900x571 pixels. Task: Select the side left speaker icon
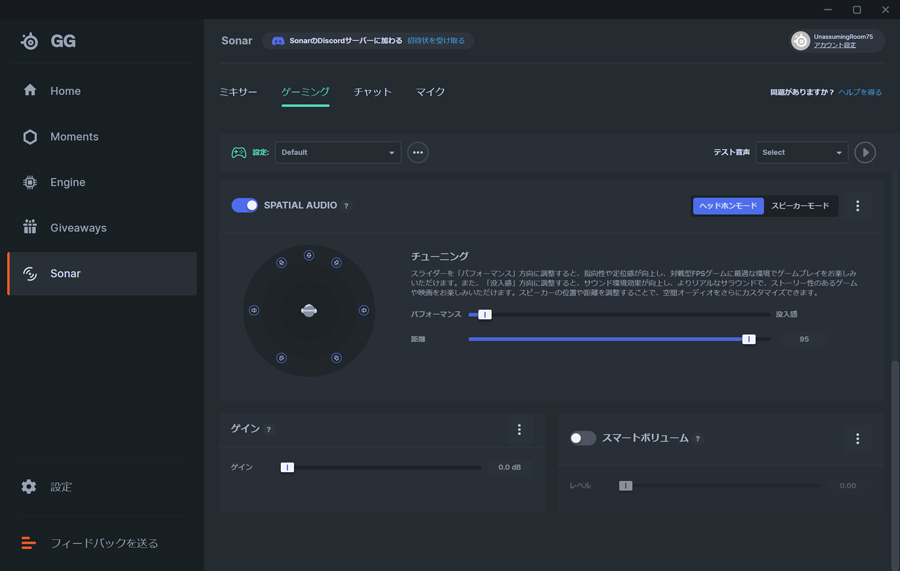pyautogui.click(x=254, y=310)
